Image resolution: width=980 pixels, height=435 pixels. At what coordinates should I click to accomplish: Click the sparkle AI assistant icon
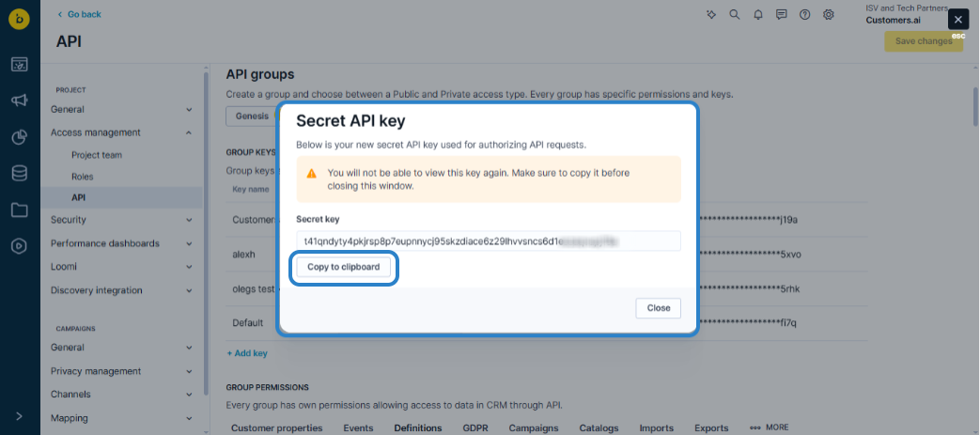(x=711, y=15)
